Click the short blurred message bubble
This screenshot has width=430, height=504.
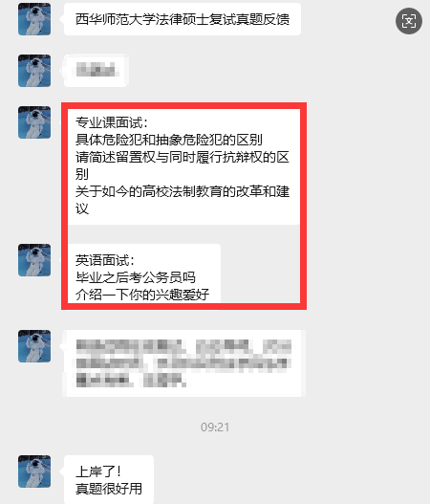point(96,71)
